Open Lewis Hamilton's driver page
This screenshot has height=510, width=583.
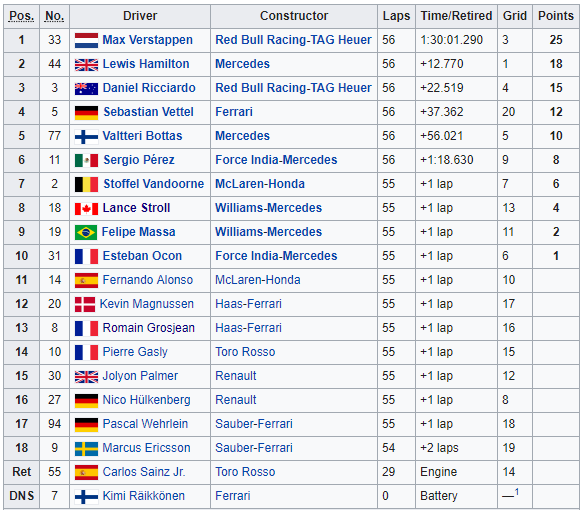coord(146,64)
